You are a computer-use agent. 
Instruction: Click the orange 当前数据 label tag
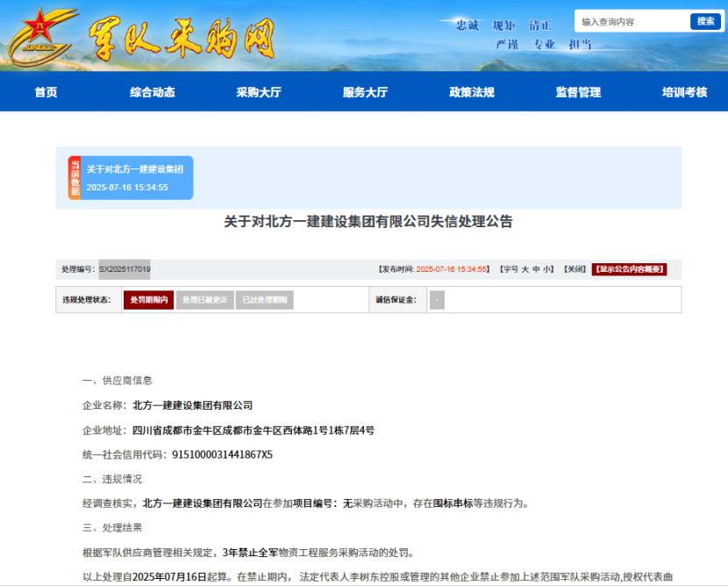tap(75, 178)
